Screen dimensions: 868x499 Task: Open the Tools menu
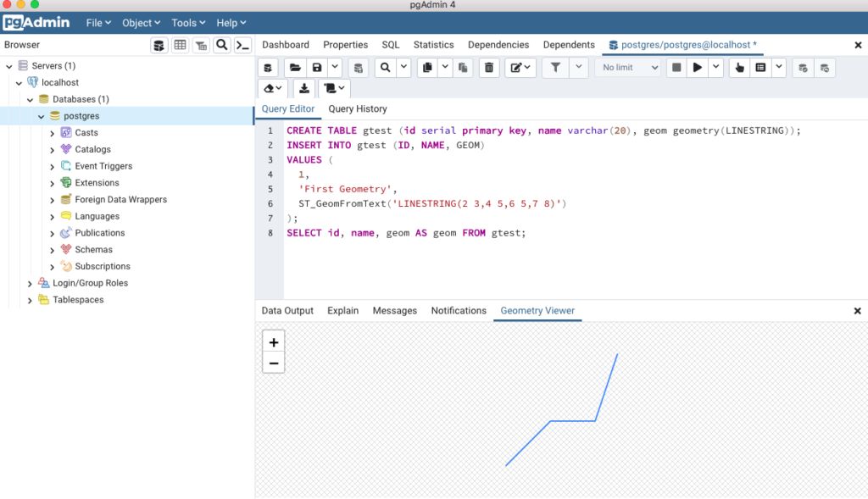coord(187,22)
